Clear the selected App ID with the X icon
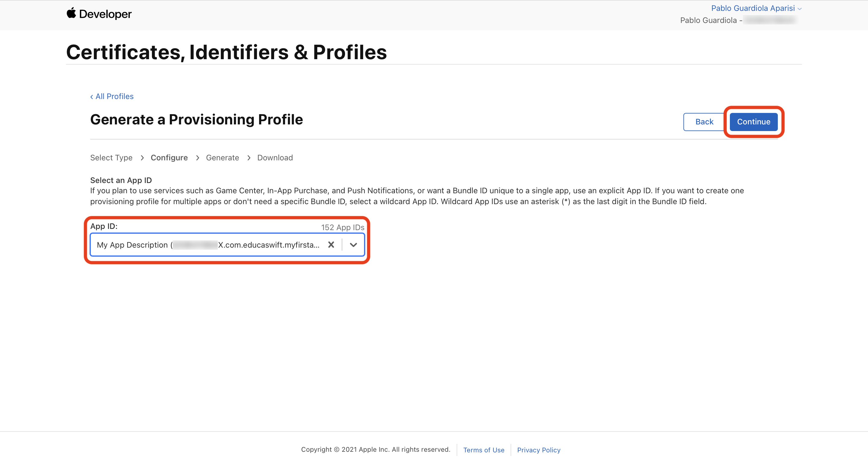 pyautogui.click(x=331, y=245)
